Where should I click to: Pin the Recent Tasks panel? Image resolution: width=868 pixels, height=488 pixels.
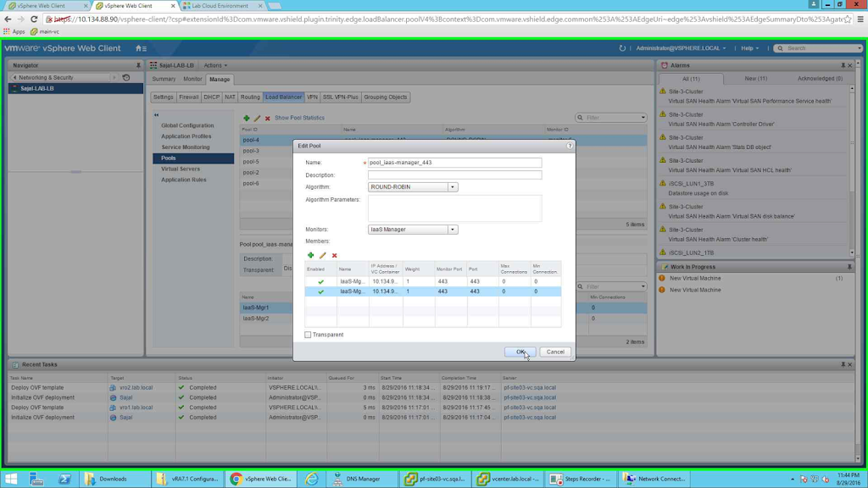(x=843, y=364)
